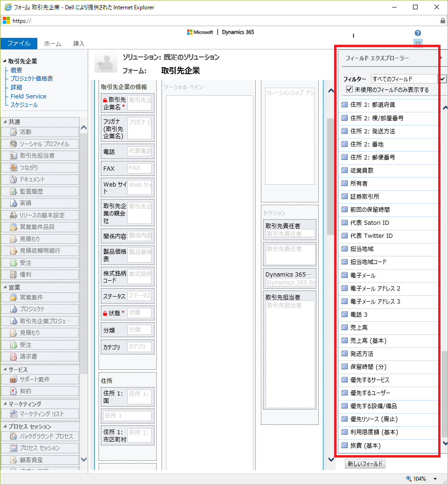Select the 保留時間 (分) field
448x485 pixels.
389,367
